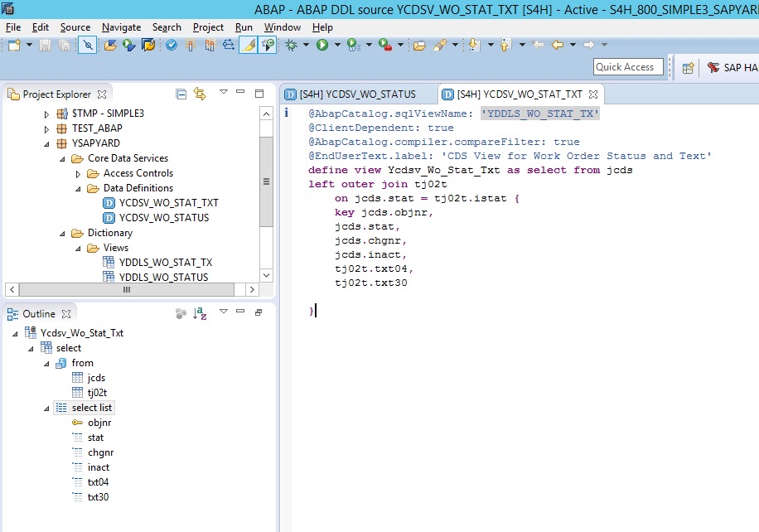Click the Forward navigation arrow

coord(588,45)
